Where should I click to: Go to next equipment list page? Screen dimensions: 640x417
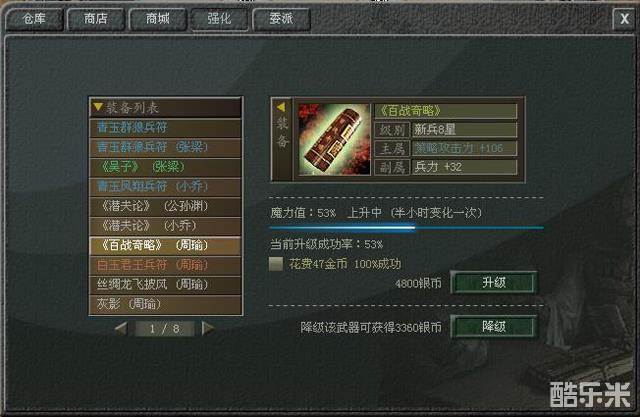(207, 328)
